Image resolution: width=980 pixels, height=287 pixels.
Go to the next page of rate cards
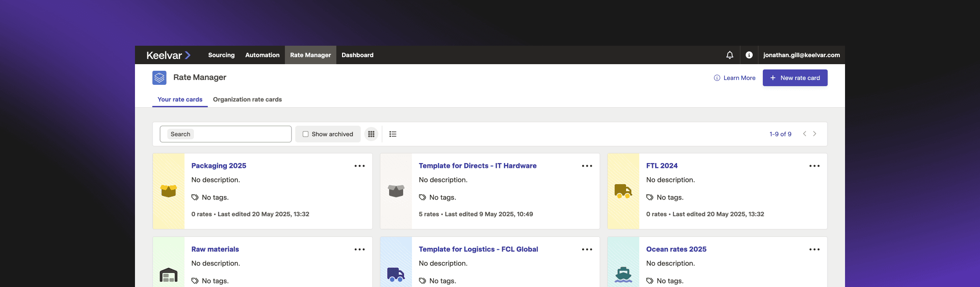tap(815, 134)
